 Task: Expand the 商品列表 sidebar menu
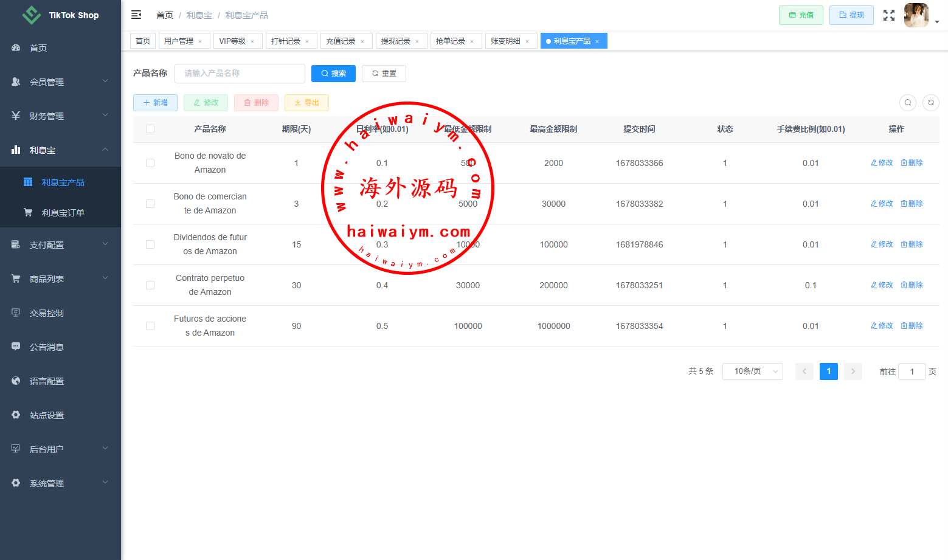pos(105,278)
